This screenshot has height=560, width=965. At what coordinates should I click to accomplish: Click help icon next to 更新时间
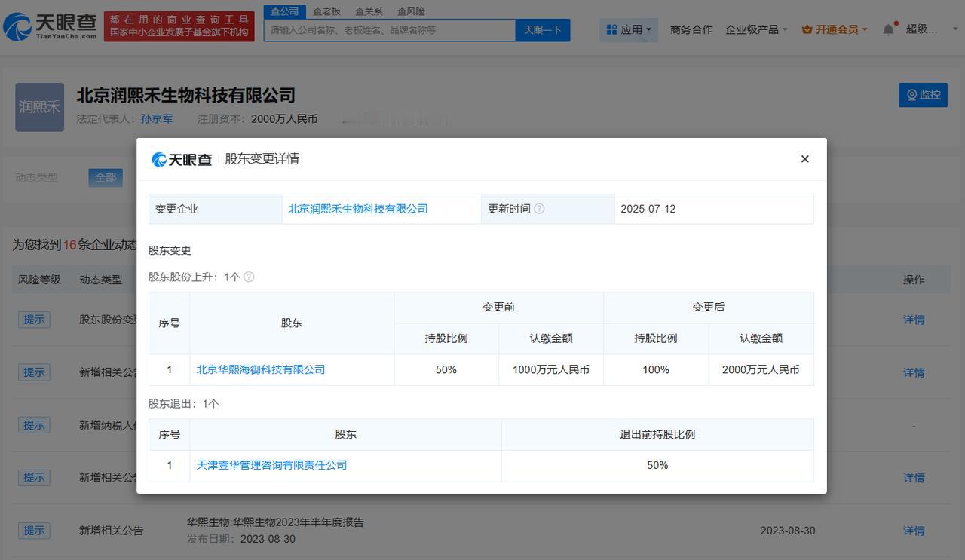539,209
